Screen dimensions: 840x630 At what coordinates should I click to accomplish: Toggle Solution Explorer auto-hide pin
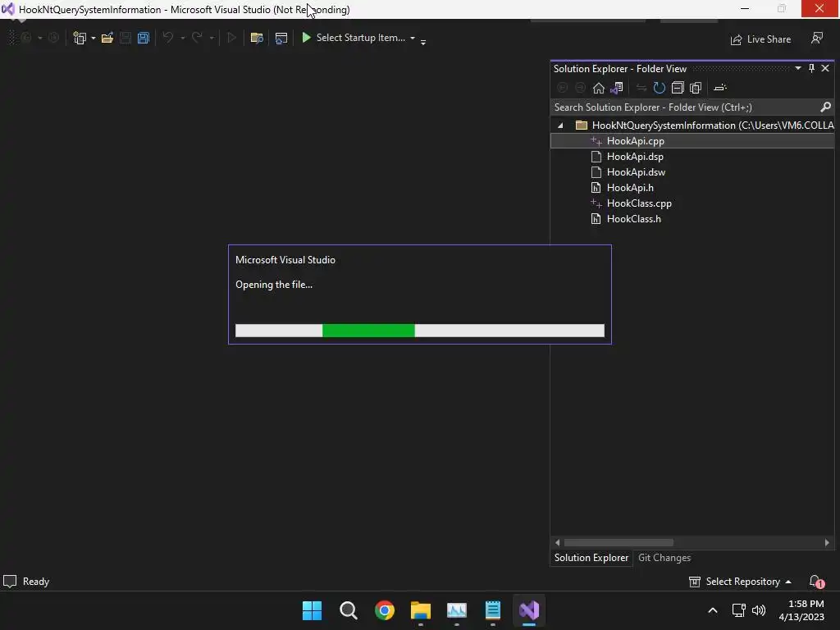coord(811,68)
